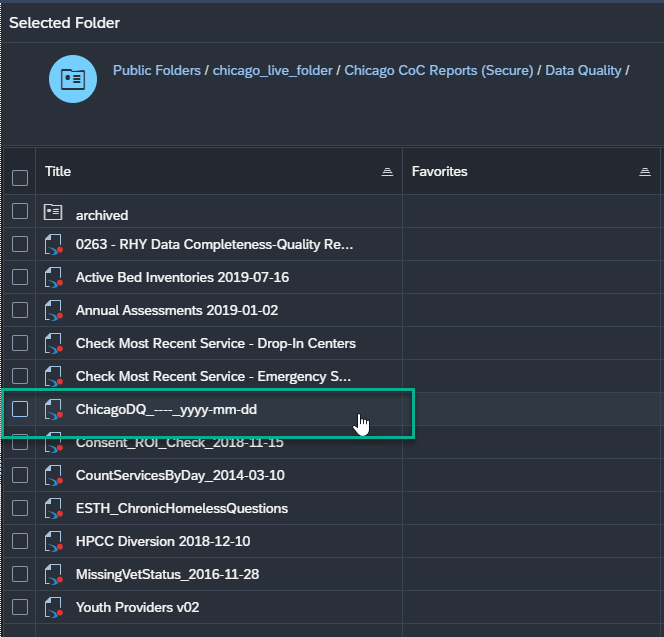
Task: Open MissingVetStatus_2016-11-28 report
Action: 167,575
